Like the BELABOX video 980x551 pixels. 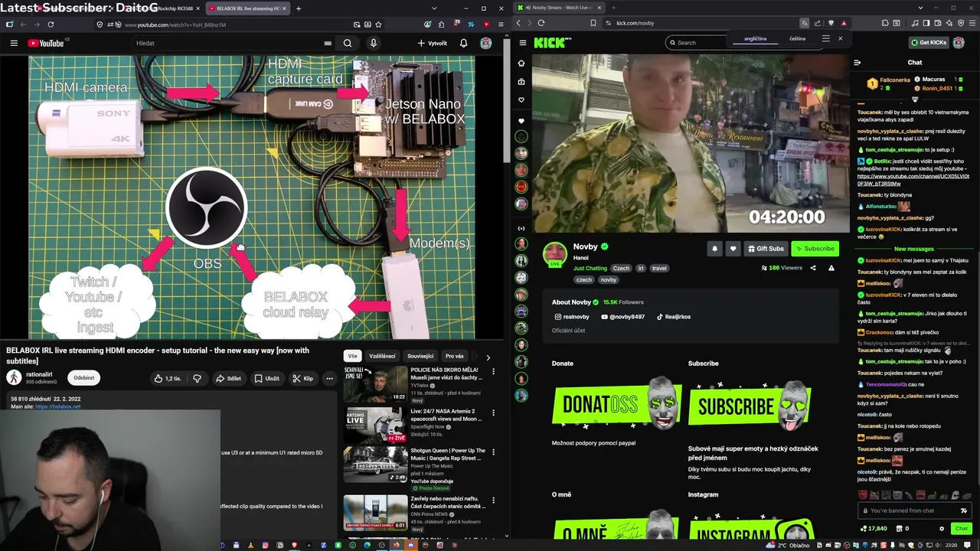[167, 378]
